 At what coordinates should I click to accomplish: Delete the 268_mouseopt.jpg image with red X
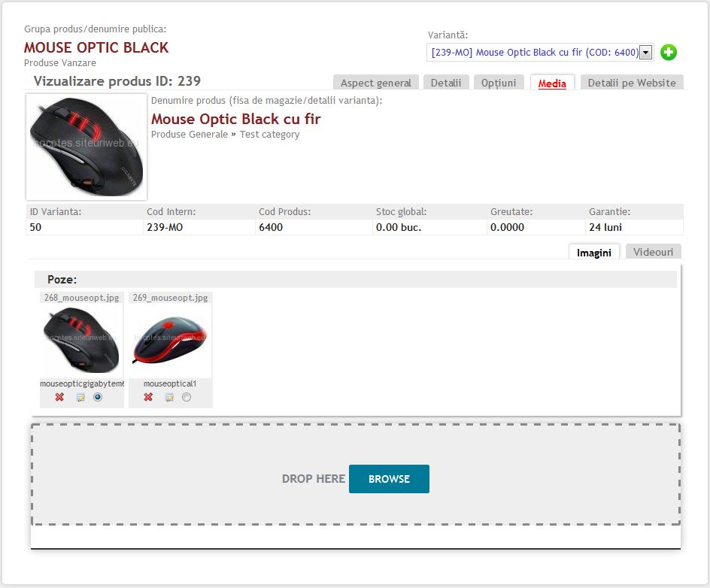(x=60, y=397)
